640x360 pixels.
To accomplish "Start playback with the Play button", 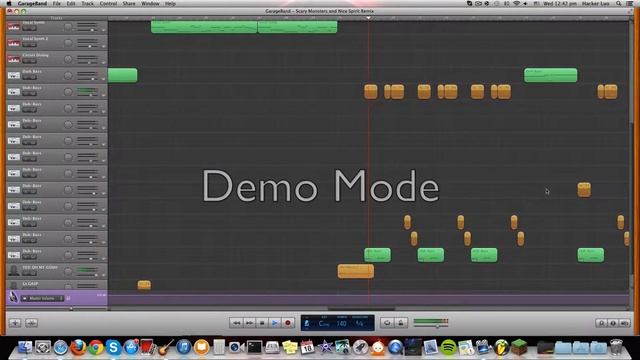I will (275, 323).
